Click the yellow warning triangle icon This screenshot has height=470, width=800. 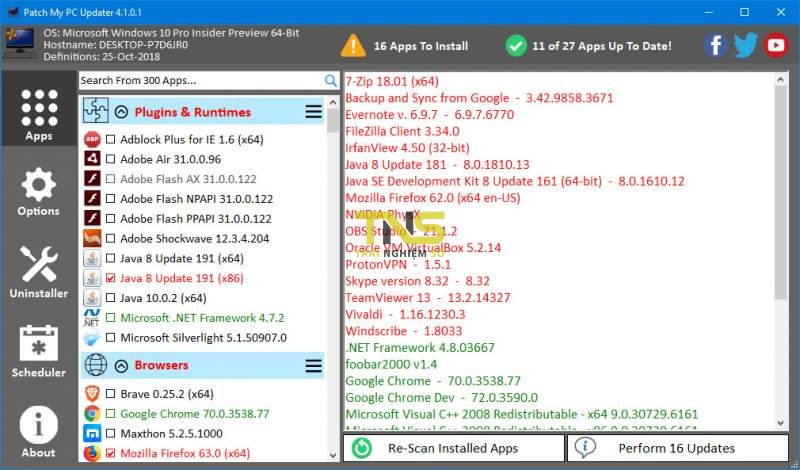click(353, 45)
